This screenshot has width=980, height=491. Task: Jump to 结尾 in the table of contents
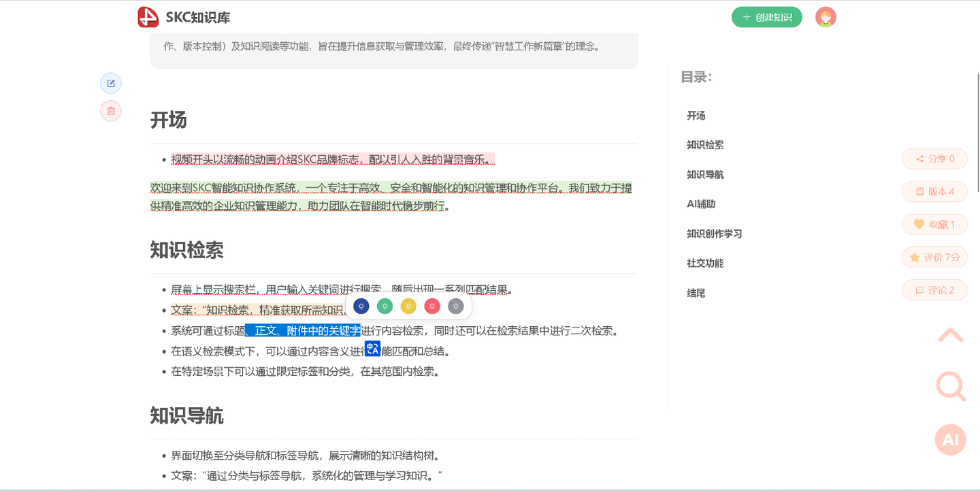tap(696, 293)
